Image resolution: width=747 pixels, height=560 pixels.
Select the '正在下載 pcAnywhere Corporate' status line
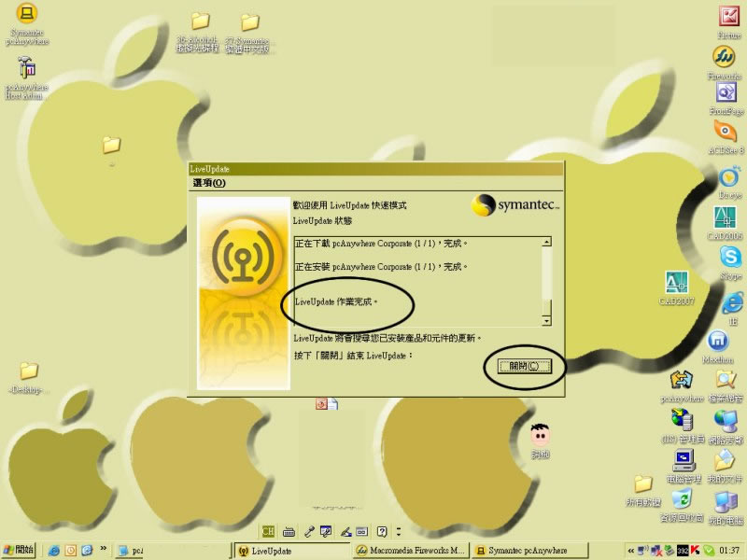[x=381, y=244]
